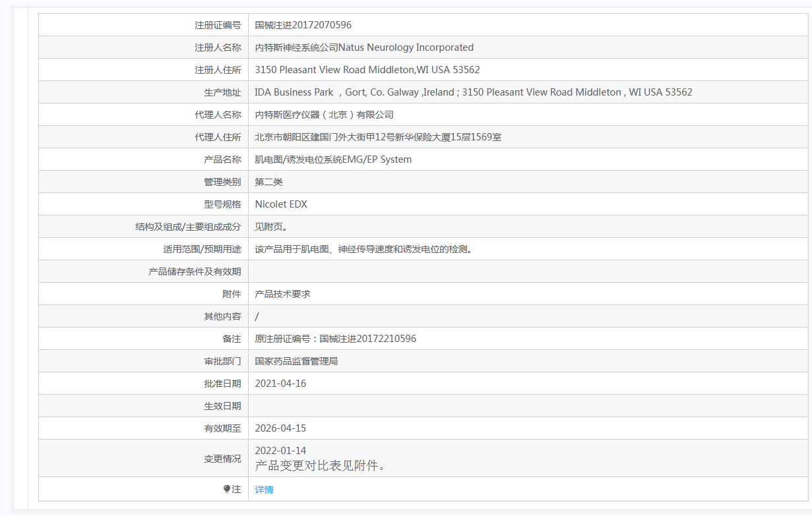Click the lightbulb icon beside 注
Viewport: 812px width, 516px height.
click(x=227, y=489)
